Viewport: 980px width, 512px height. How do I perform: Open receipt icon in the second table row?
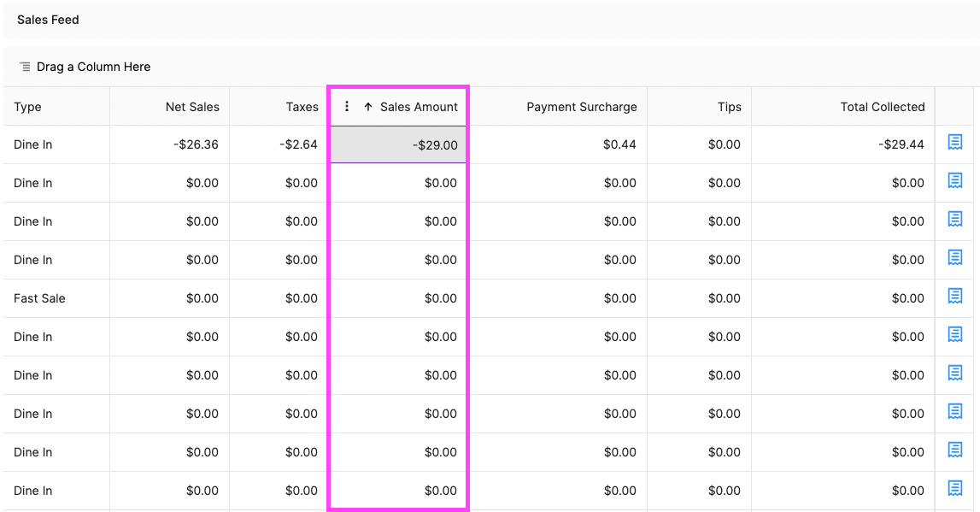[x=955, y=181]
